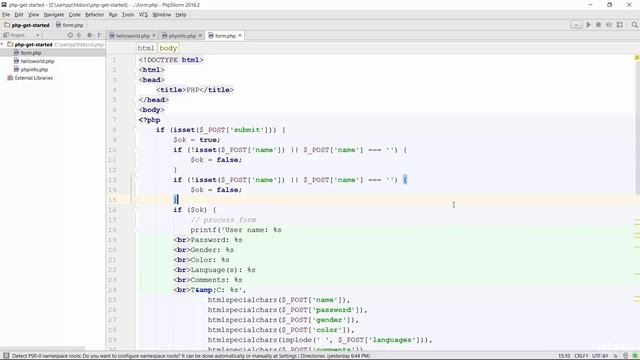The height and width of the screenshot is (360, 640).
Task: Click form.php in the navigation bar
Action: (70, 25)
